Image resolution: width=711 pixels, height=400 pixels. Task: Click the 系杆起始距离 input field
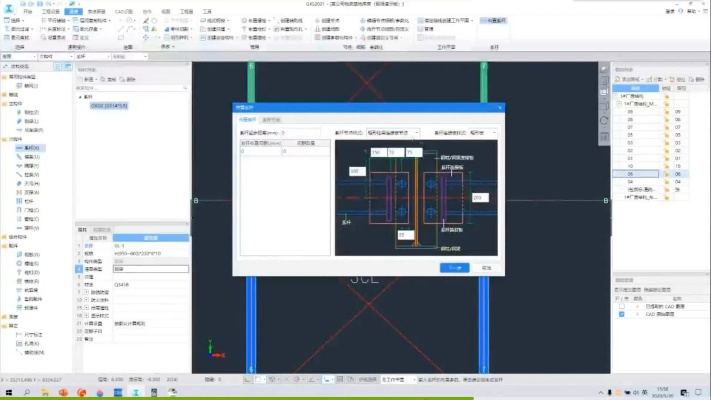[x=298, y=132]
